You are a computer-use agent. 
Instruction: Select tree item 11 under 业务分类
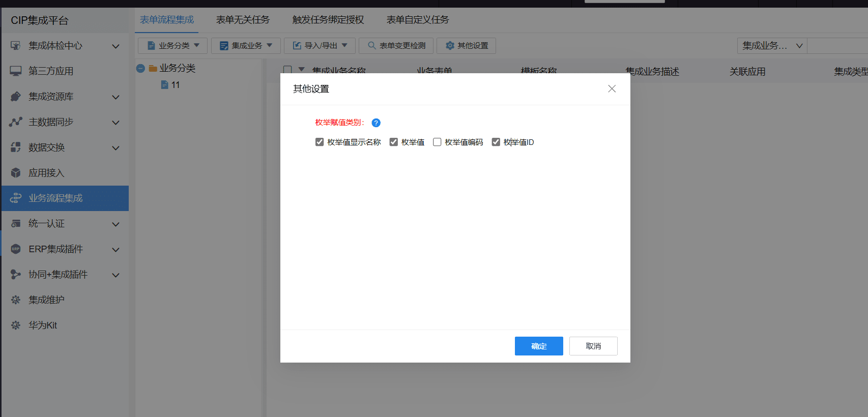pos(176,85)
